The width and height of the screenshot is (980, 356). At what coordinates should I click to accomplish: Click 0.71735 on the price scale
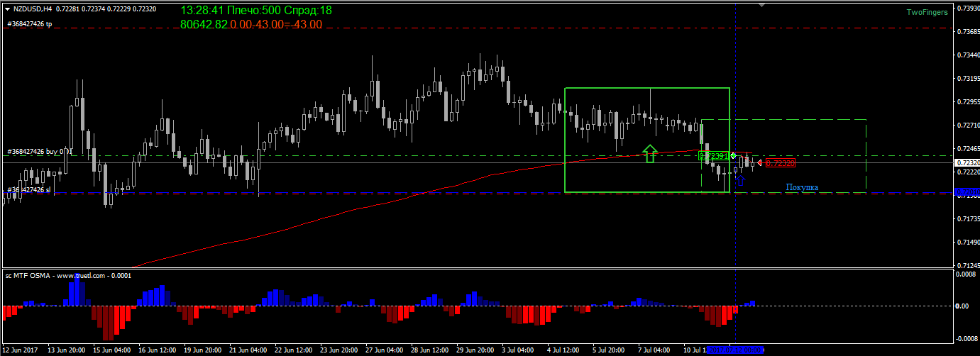(x=967, y=219)
